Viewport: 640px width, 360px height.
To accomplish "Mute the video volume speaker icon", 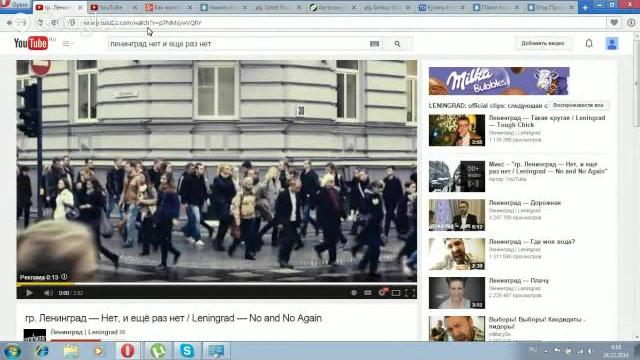I will pos(48,293).
